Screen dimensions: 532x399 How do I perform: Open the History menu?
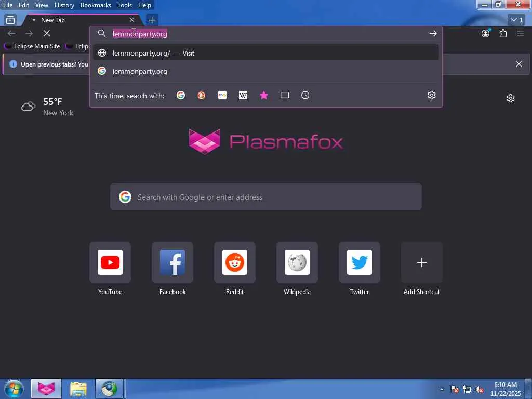[64, 5]
